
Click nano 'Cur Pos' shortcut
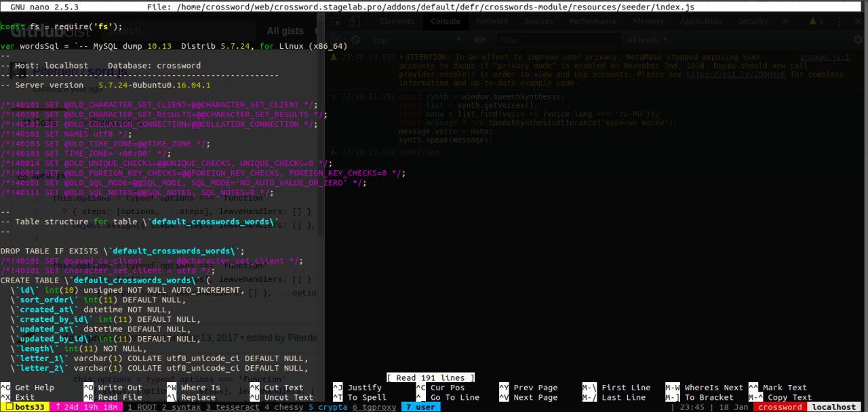(441, 388)
